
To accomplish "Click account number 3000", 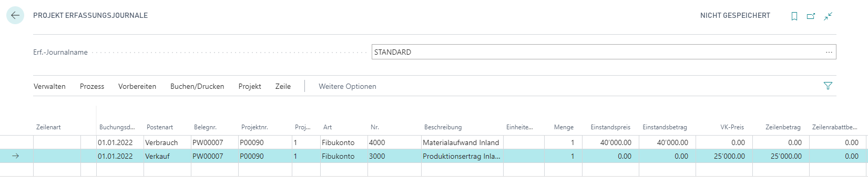I will [x=394, y=156].
